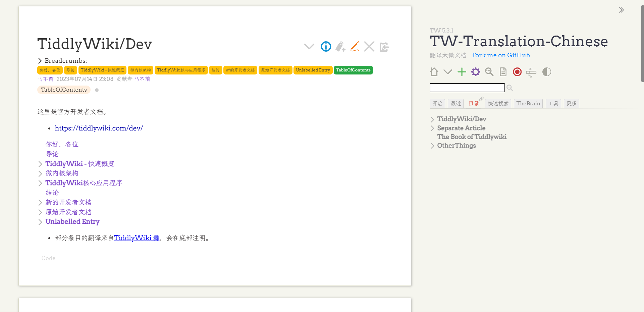644x312 pixels.
Task: Click the faint Code label in the tiddler
Action: (x=48, y=258)
